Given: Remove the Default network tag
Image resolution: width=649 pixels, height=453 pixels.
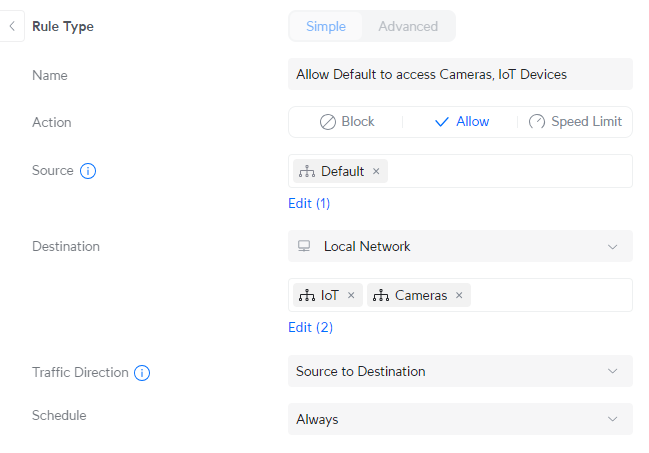Looking at the screenshot, I should coord(376,171).
